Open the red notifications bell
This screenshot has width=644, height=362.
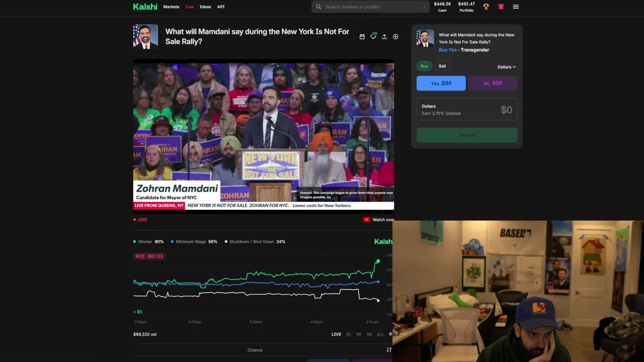[501, 7]
